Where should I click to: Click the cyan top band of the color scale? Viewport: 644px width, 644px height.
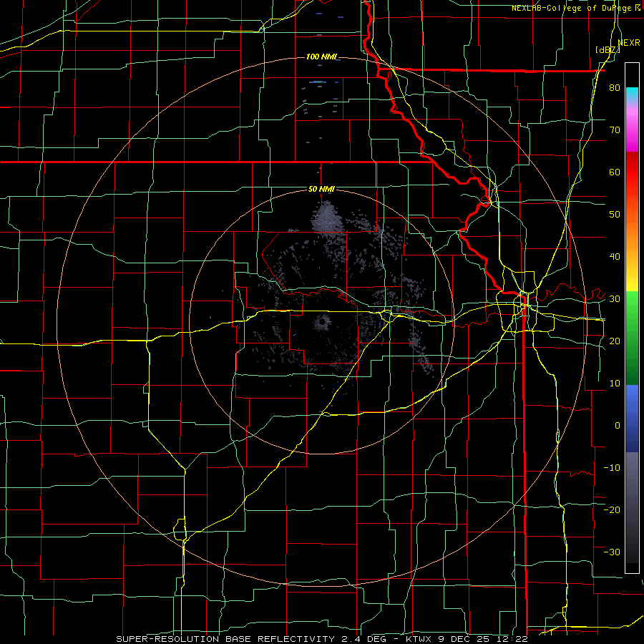point(632,94)
